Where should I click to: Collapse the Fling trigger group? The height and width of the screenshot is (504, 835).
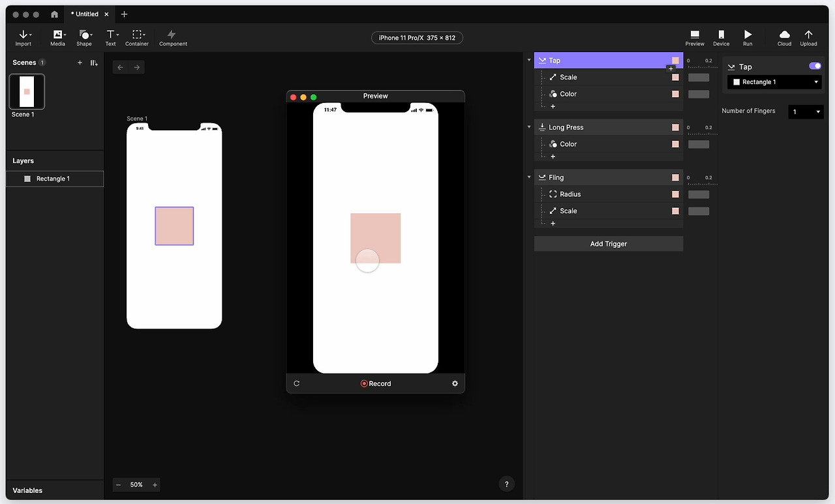pyautogui.click(x=529, y=177)
